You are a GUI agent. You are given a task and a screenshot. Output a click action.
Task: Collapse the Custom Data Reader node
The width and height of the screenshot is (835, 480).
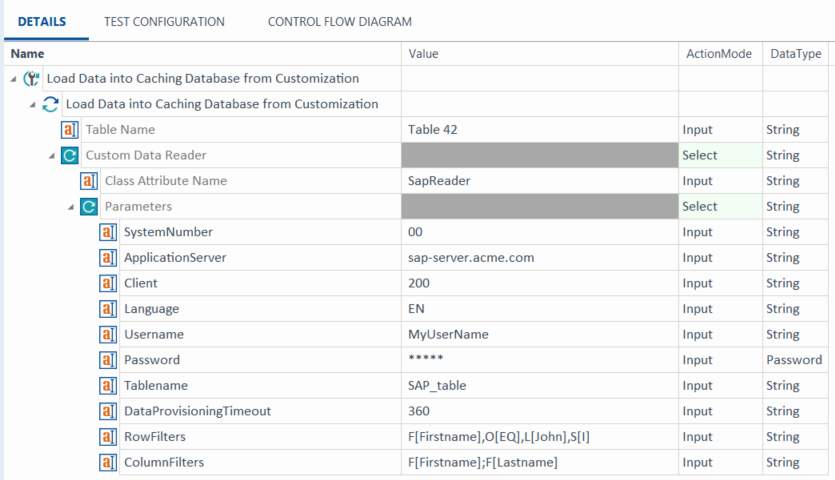(x=52, y=156)
